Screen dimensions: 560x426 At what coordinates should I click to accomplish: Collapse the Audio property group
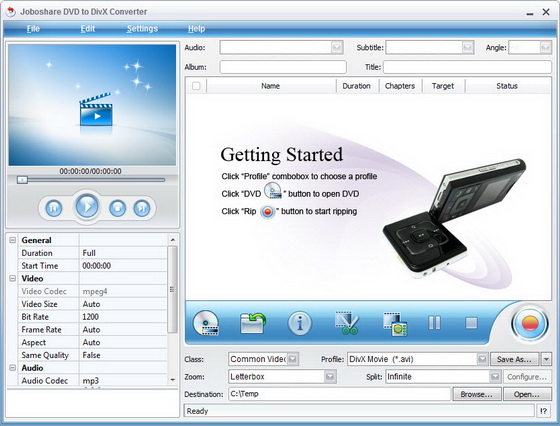click(x=12, y=367)
